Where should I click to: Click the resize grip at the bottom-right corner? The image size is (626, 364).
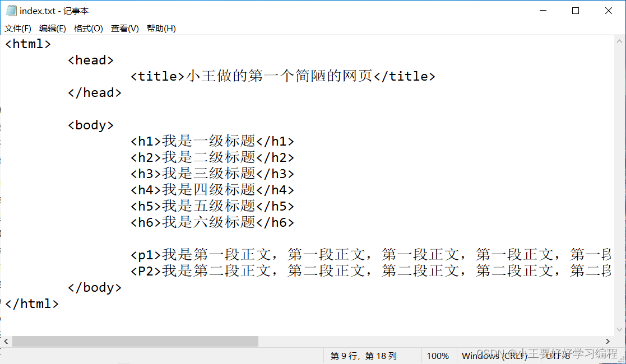point(622,360)
